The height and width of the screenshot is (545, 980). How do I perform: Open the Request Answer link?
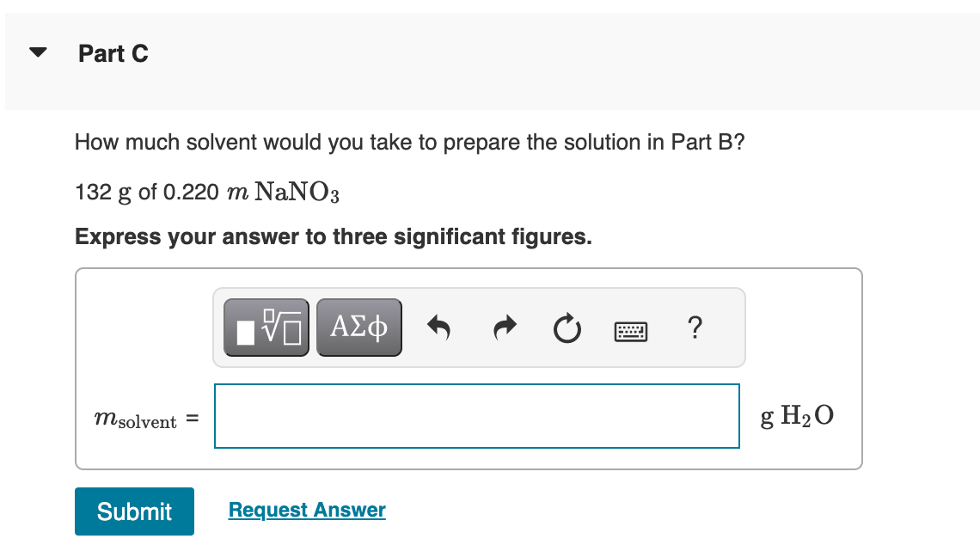click(x=306, y=510)
